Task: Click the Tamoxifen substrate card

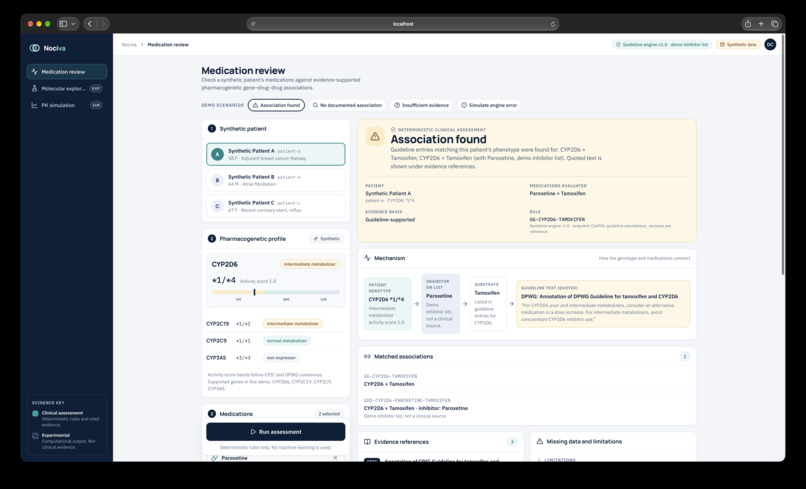Action: click(x=488, y=304)
